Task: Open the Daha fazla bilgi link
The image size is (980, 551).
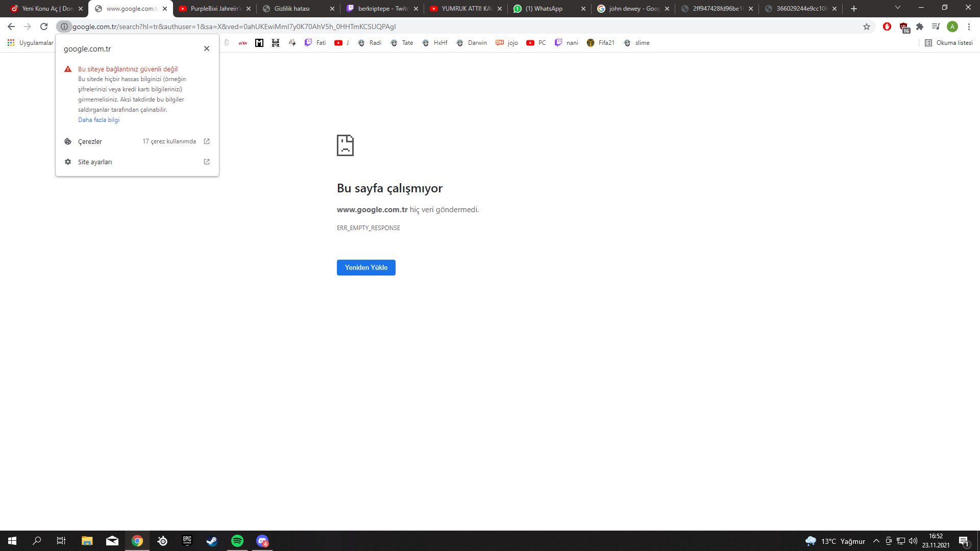Action: point(99,120)
